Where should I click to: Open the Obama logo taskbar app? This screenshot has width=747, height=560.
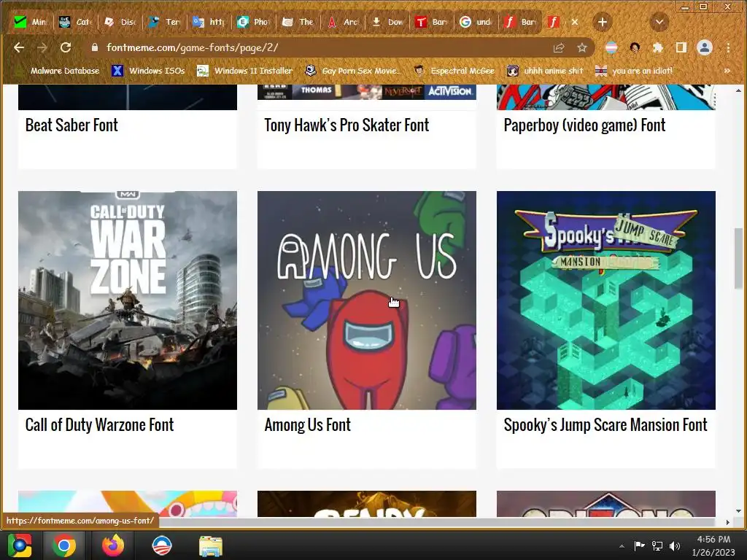(x=161, y=545)
